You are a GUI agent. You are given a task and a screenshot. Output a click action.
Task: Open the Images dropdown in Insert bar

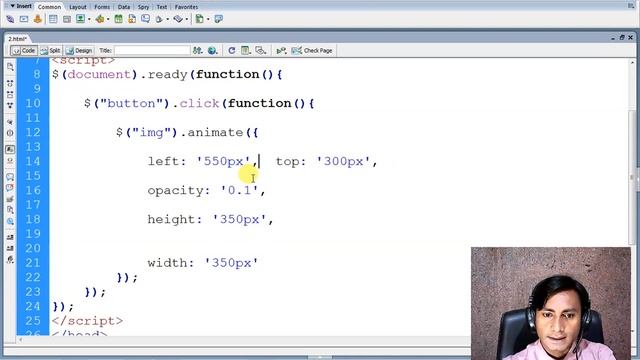click(83, 19)
